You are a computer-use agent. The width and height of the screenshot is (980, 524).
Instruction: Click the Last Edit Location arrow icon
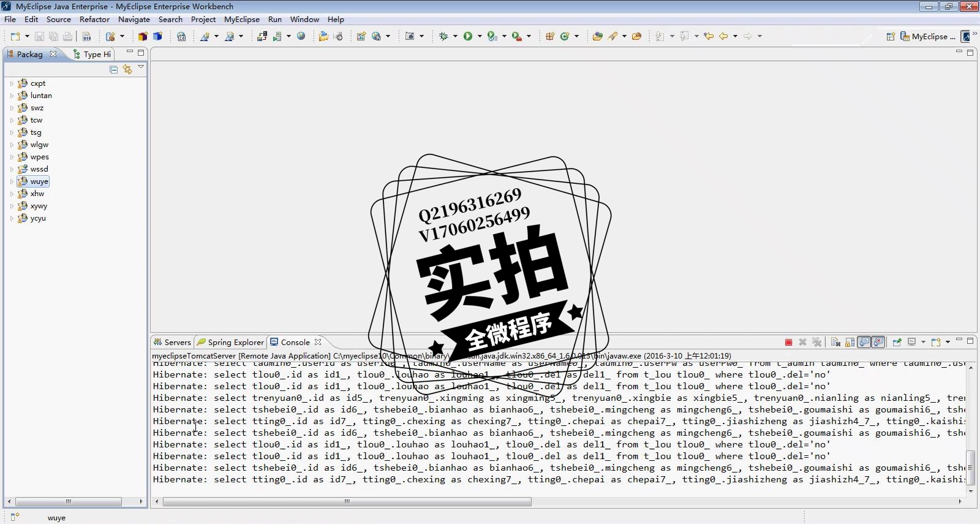tap(709, 36)
